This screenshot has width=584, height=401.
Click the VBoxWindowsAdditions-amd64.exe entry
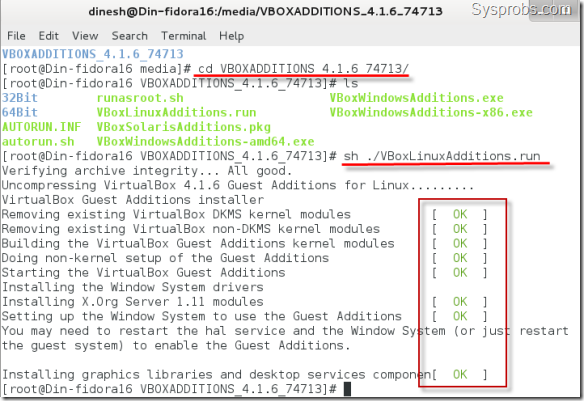206,142
